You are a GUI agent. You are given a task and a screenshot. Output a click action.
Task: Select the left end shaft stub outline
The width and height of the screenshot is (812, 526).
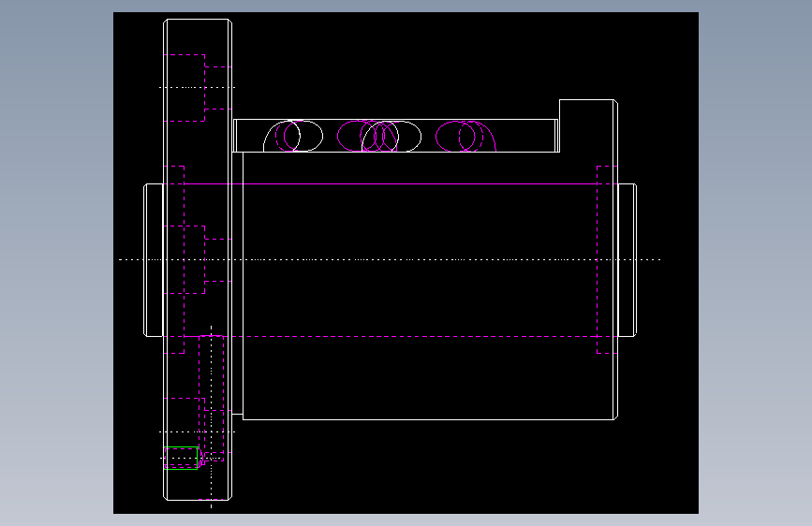click(x=154, y=260)
